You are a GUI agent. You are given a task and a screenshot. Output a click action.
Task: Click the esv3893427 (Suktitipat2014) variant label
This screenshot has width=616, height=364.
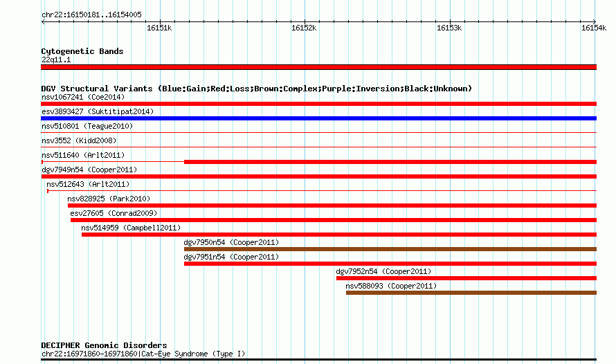[98, 111]
